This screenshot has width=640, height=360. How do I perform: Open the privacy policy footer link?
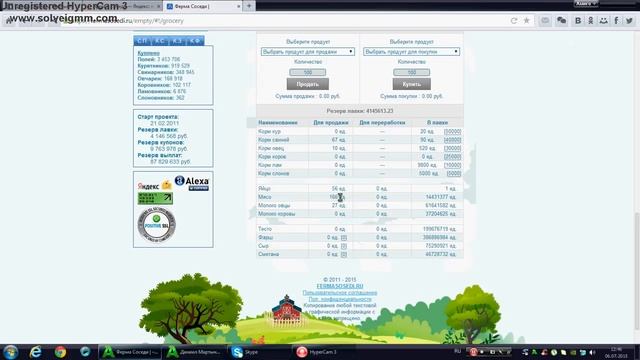[340, 299]
